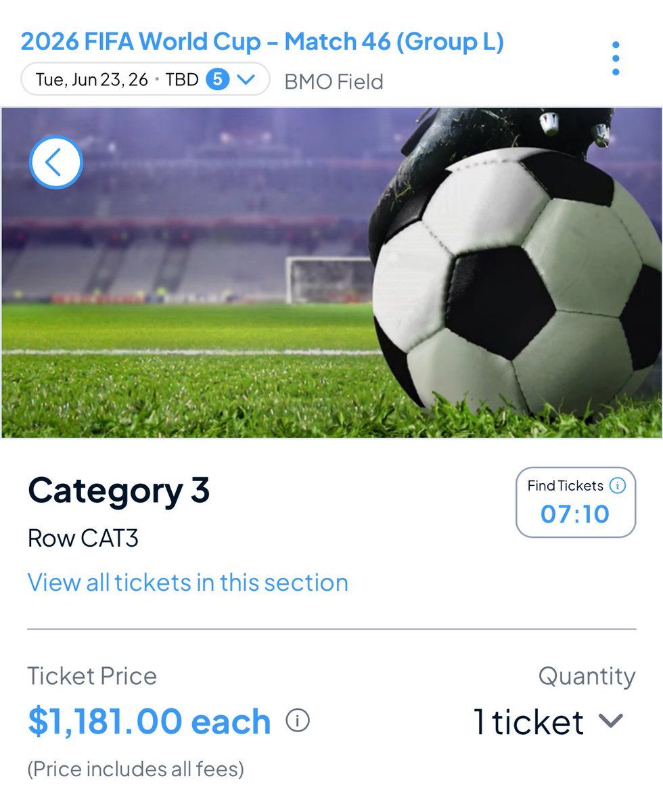Click the info icon next to ticket price
663x812 pixels.
298,721
